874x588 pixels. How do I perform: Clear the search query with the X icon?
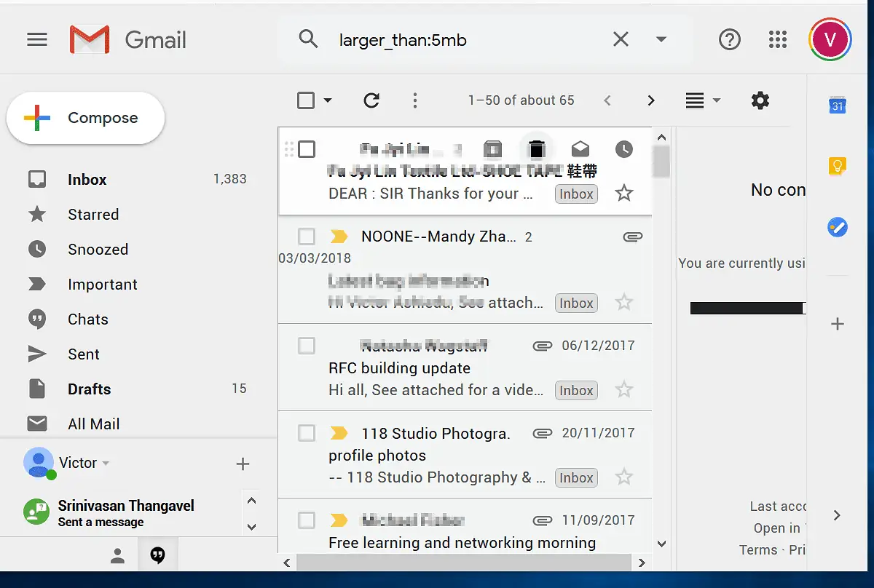pyautogui.click(x=621, y=39)
